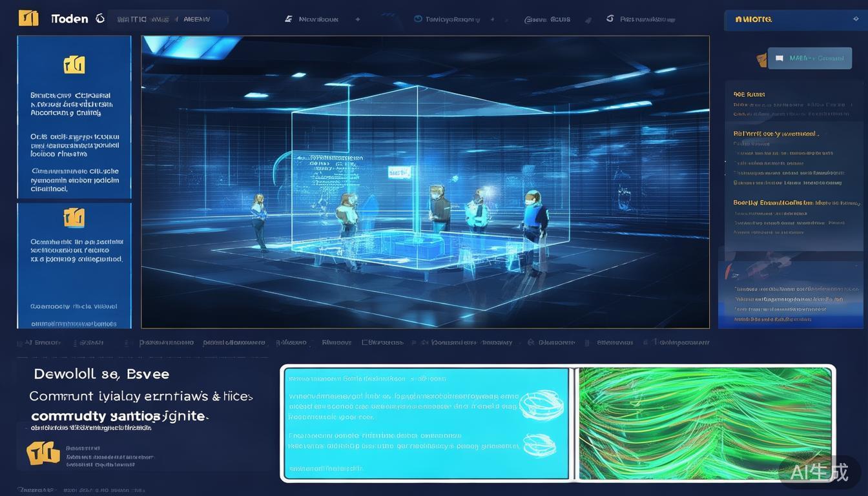This screenshot has height=496, width=868.
Task: Open the first yellow heading link in right panel
Action: (749, 94)
